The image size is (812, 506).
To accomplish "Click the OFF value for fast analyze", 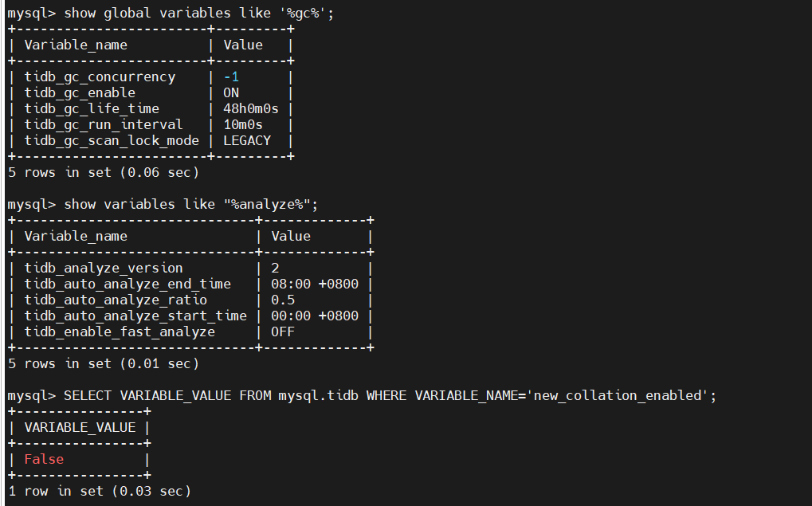I will (x=283, y=332).
